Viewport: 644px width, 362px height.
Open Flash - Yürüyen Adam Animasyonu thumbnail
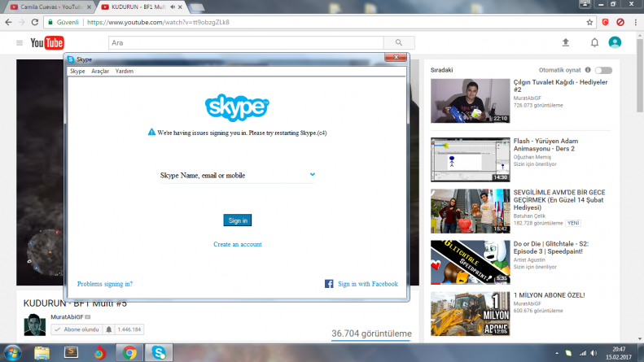coord(471,159)
